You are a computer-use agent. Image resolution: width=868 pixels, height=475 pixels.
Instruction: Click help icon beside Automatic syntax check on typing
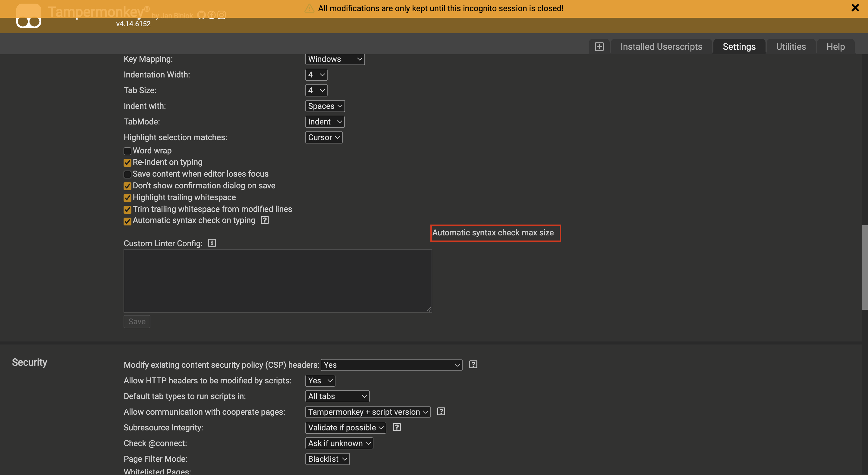(x=265, y=220)
